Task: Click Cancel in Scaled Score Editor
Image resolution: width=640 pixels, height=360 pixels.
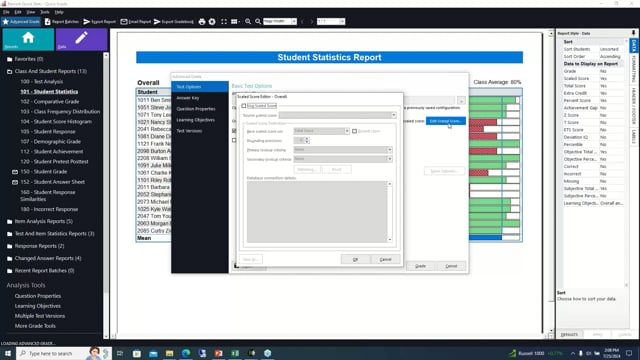Action: click(385, 260)
